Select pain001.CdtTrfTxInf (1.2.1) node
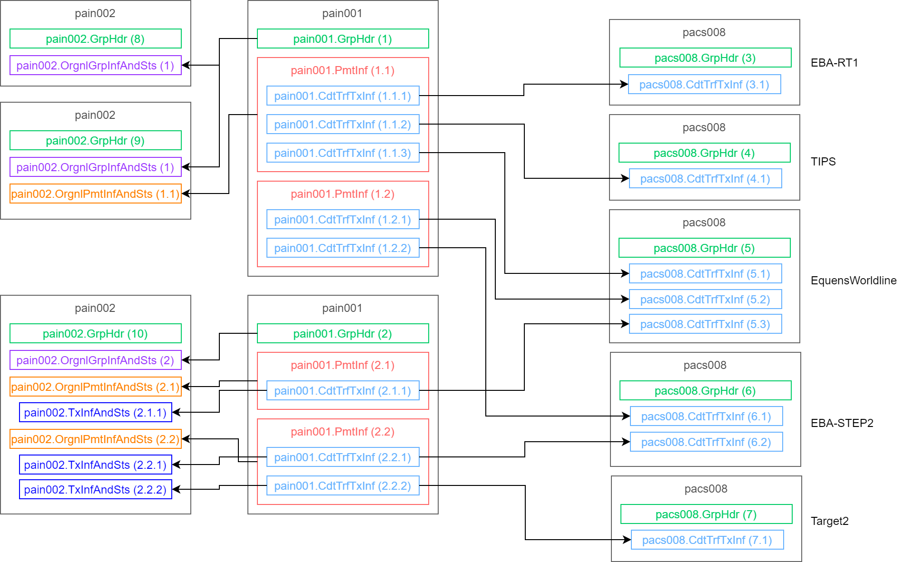The height and width of the screenshot is (562, 924). tap(342, 219)
